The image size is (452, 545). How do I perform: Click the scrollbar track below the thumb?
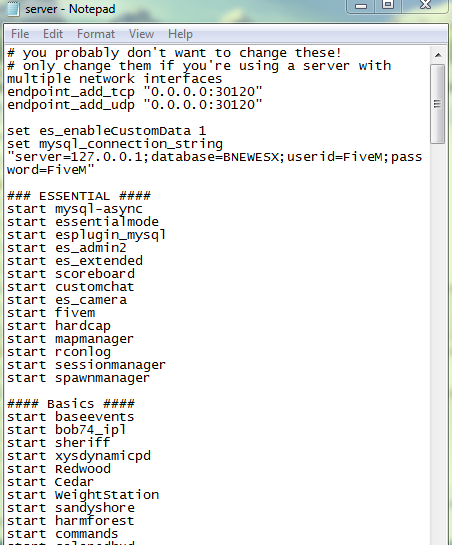(x=438, y=344)
